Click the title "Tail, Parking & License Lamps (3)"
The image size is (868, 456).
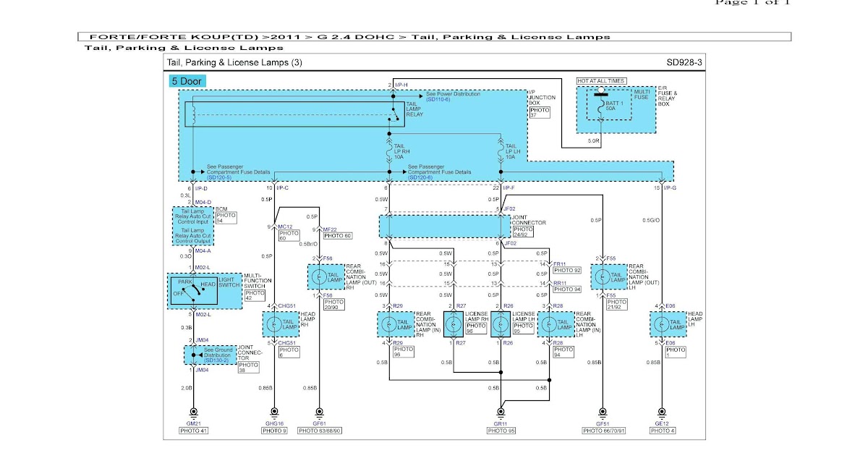pyautogui.click(x=234, y=63)
